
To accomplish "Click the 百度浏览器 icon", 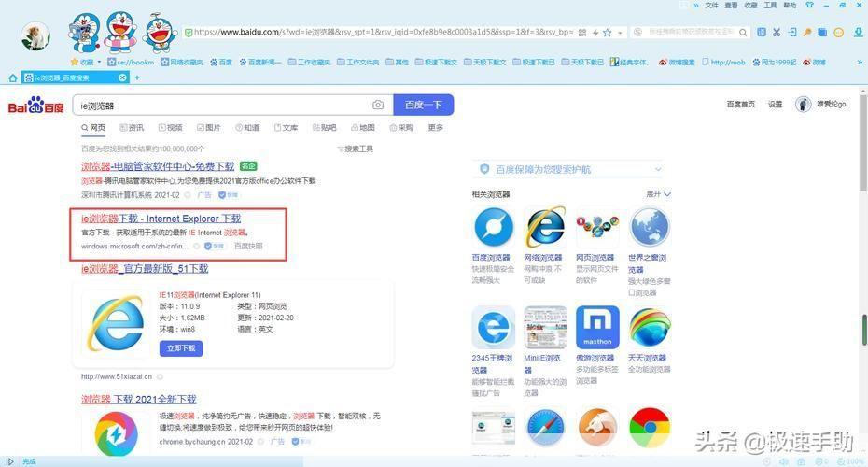I will click(x=493, y=228).
